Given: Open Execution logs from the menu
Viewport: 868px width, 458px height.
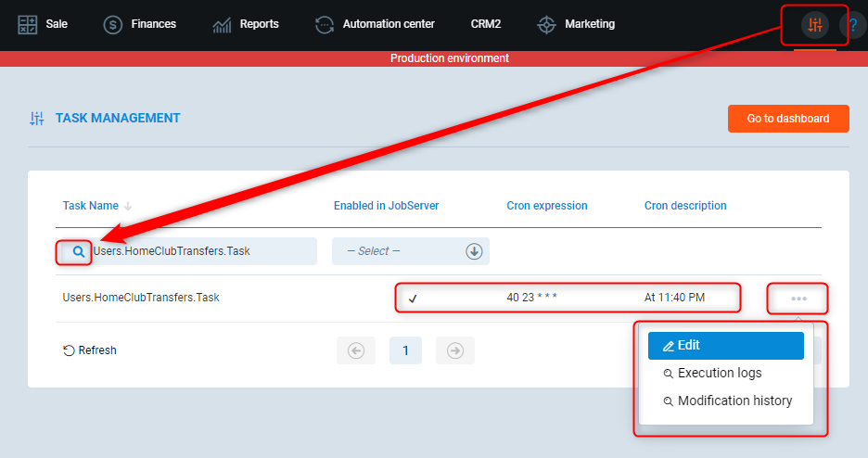Looking at the screenshot, I should [719, 373].
